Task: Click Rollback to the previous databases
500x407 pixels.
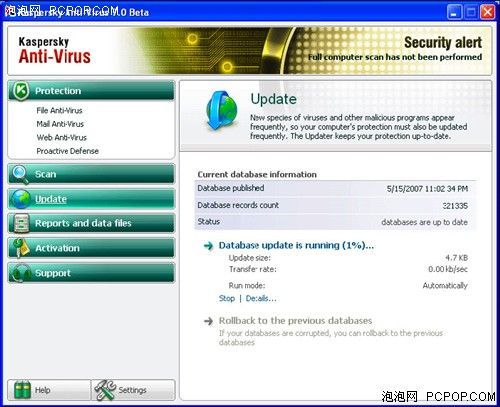Action: coord(295,321)
